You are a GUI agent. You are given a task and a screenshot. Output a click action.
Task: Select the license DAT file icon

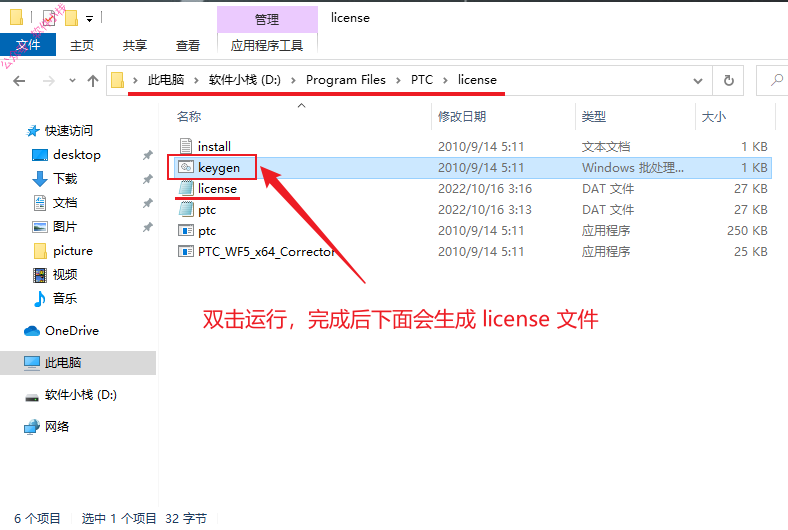[186, 188]
